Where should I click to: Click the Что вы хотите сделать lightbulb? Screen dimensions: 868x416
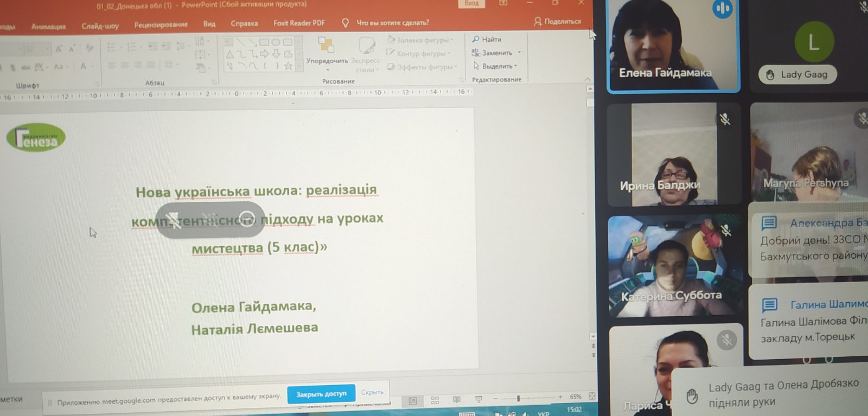[345, 23]
